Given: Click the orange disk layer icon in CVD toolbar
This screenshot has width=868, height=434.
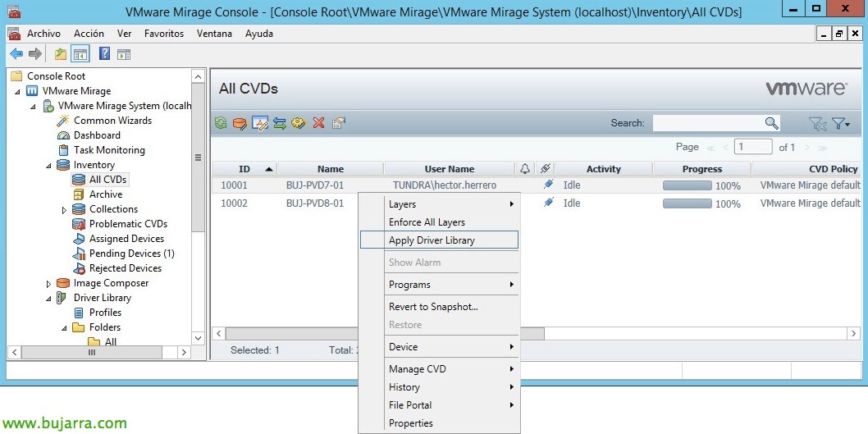Looking at the screenshot, I should coord(239,123).
